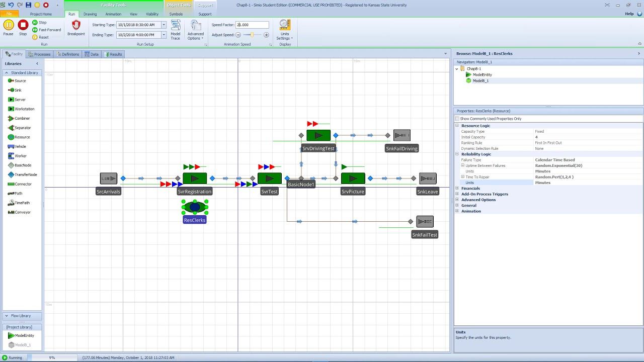The width and height of the screenshot is (644, 362).
Task: Switch to the Project Home ribbon tab
Action: (x=41, y=14)
